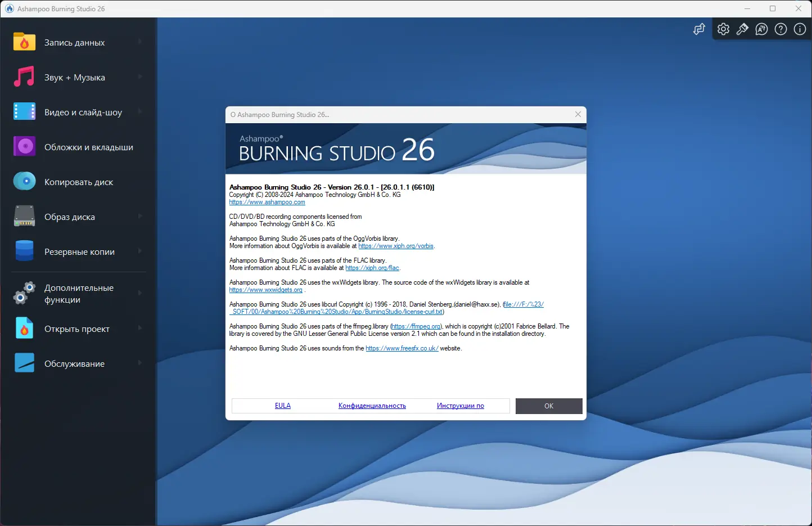
Task: Close the Ashampoo Burning Studio main window
Action: tap(799, 8)
